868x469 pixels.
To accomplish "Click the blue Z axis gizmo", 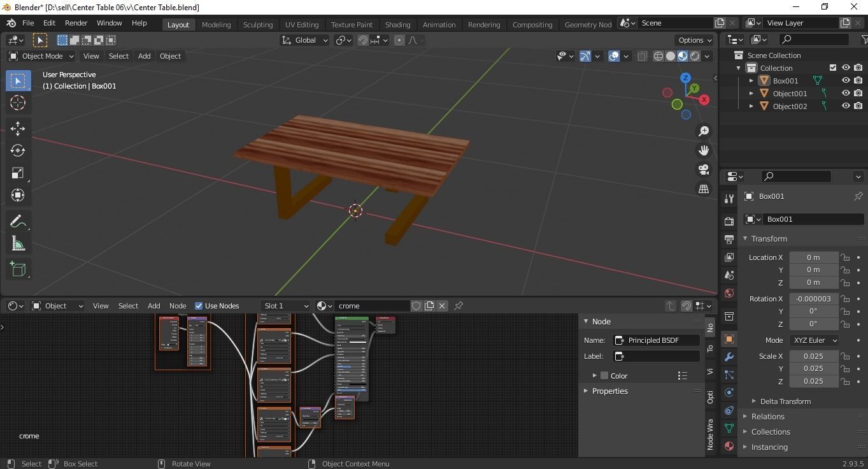I will 685,78.
